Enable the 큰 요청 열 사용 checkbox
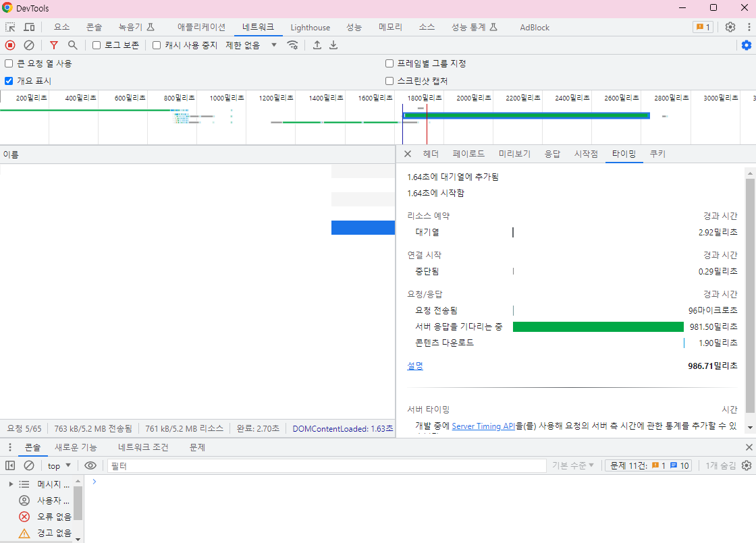 [x=9, y=63]
